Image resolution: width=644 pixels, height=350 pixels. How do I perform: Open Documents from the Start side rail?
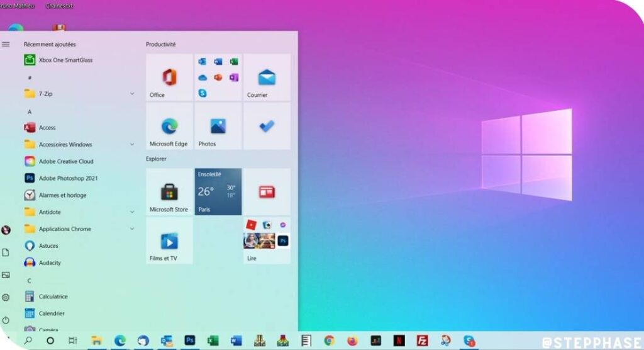point(6,252)
